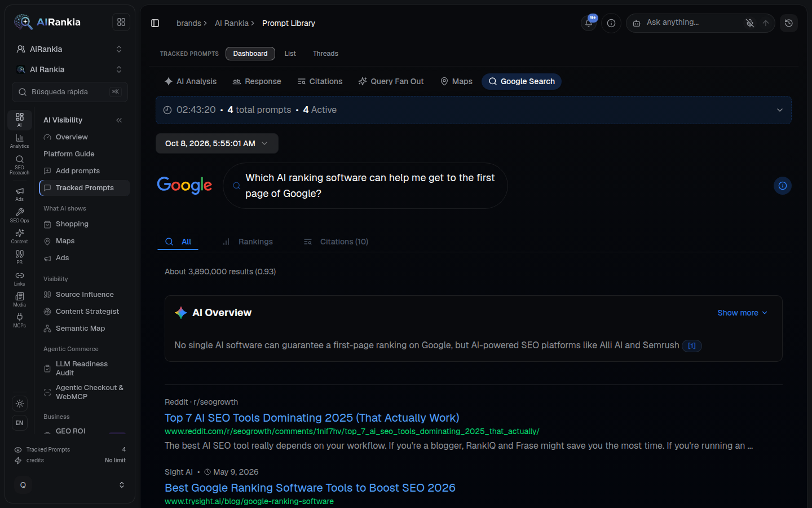This screenshot has height=508, width=812.
Task: Open Content in the icon rail
Action: [x=19, y=237]
